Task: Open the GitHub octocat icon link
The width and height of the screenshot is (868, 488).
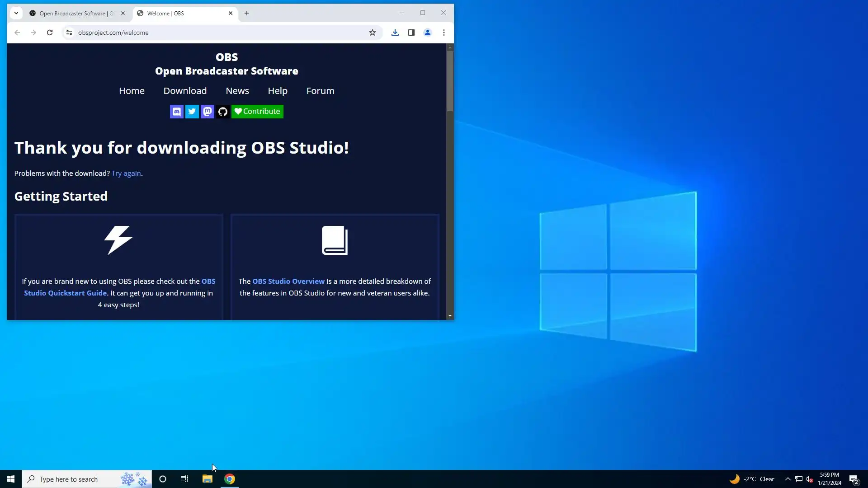Action: 223,112
